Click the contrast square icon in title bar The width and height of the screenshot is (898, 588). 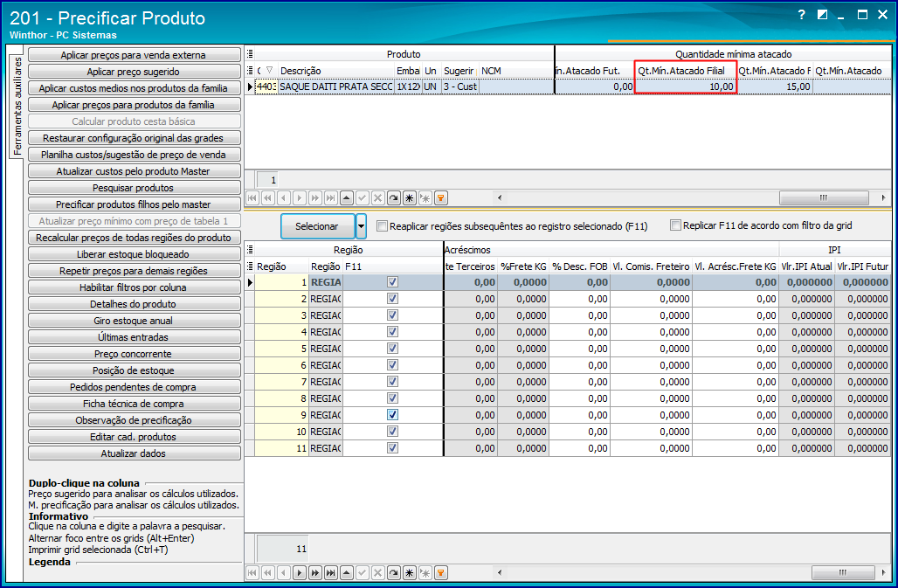822,15
